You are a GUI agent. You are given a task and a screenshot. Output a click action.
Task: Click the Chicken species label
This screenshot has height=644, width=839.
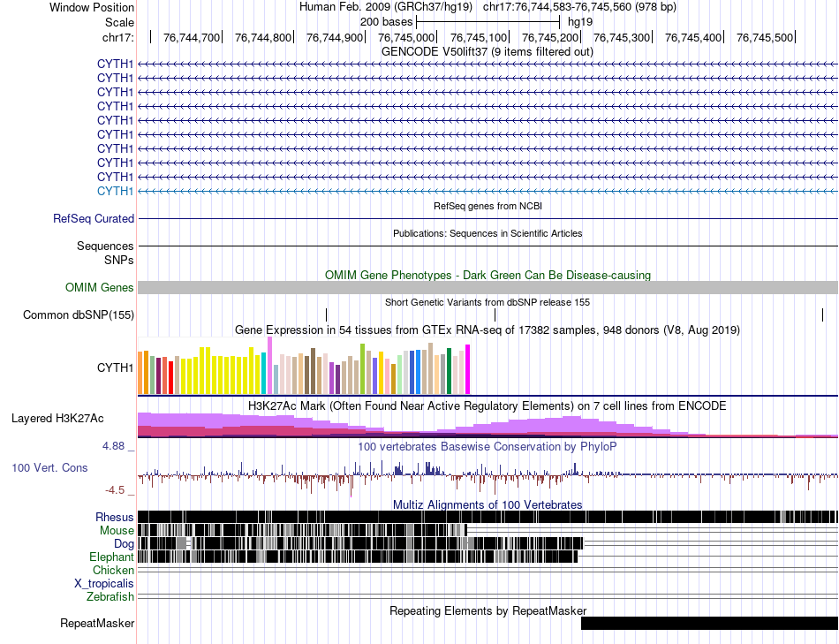[x=113, y=570]
